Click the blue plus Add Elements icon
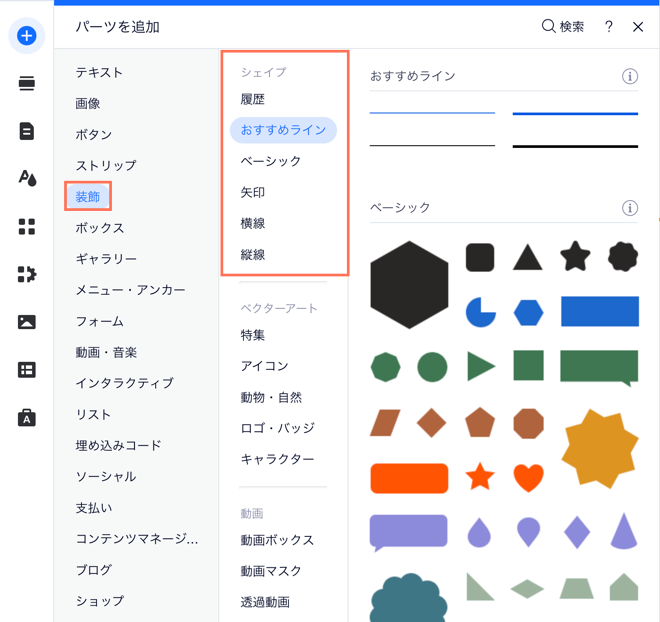The height and width of the screenshot is (622, 660). (27, 36)
